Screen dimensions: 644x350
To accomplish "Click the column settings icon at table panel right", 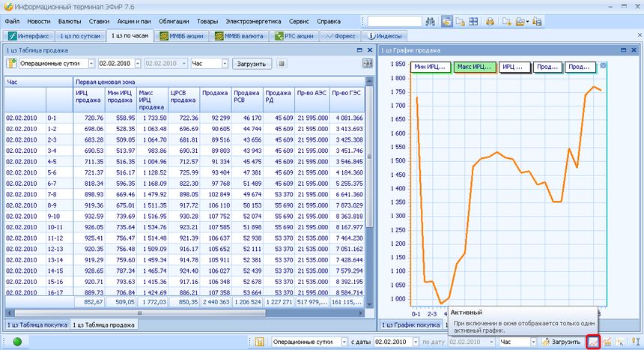I will (367, 64).
